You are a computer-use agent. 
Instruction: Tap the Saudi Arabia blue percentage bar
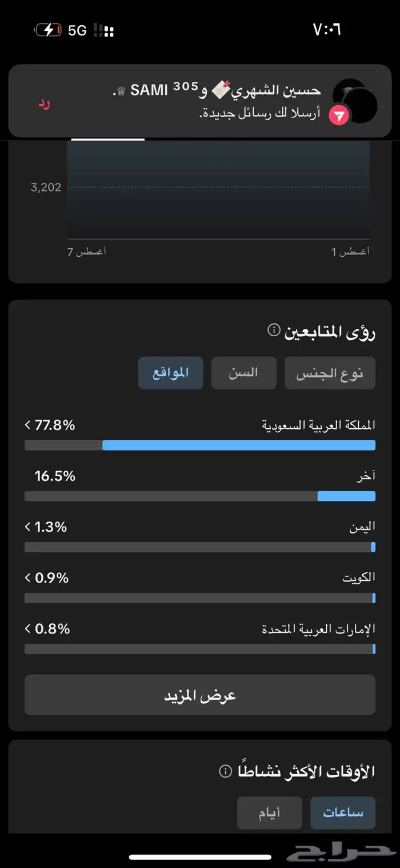click(x=238, y=445)
